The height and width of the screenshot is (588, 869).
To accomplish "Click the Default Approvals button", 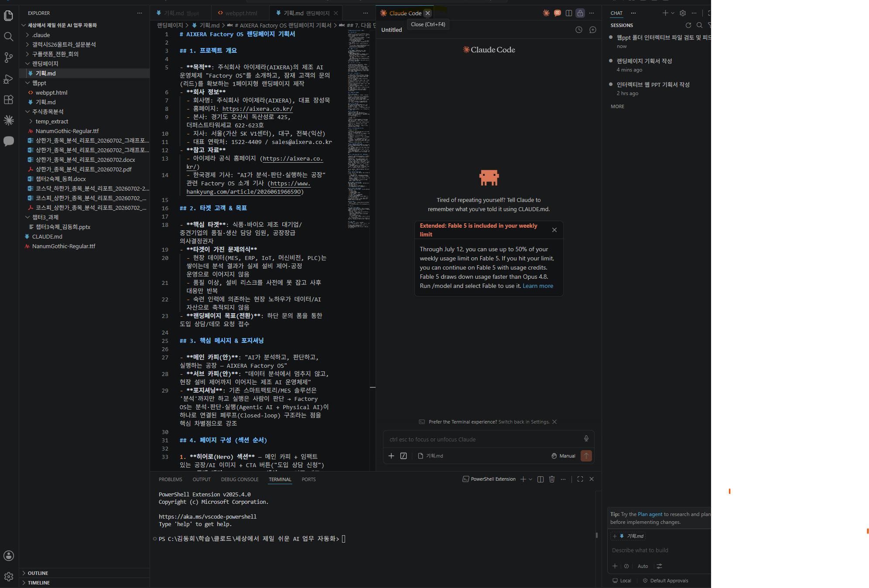I will tap(665, 581).
